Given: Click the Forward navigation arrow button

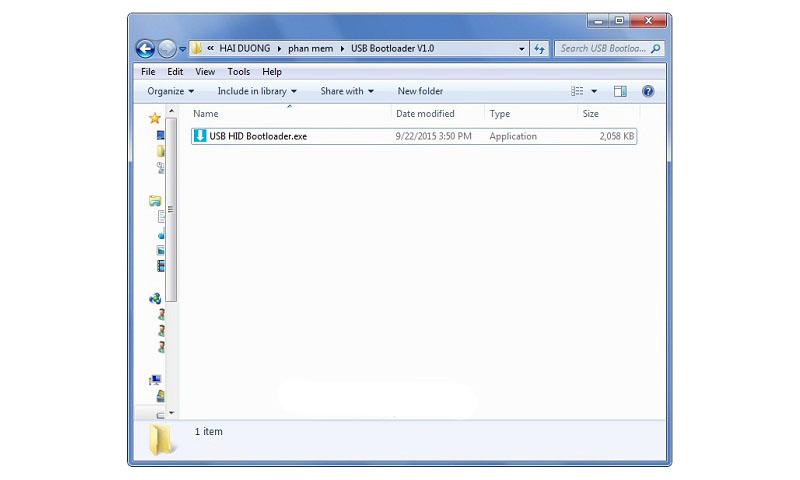Looking at the screenshot, I should point(167,48).
